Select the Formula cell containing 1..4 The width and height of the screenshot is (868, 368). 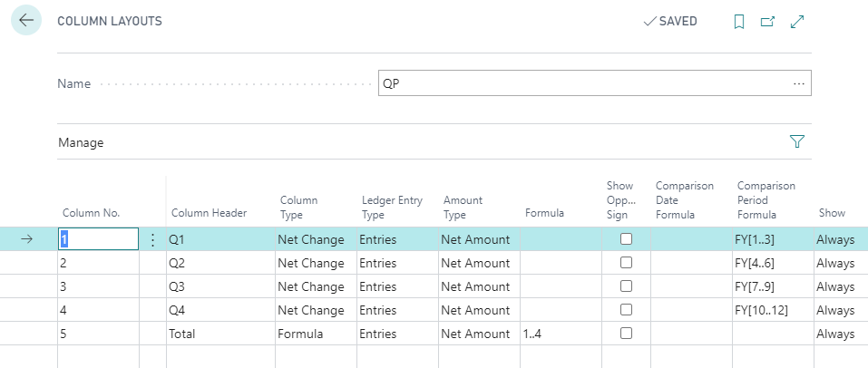tap(559, 334)
